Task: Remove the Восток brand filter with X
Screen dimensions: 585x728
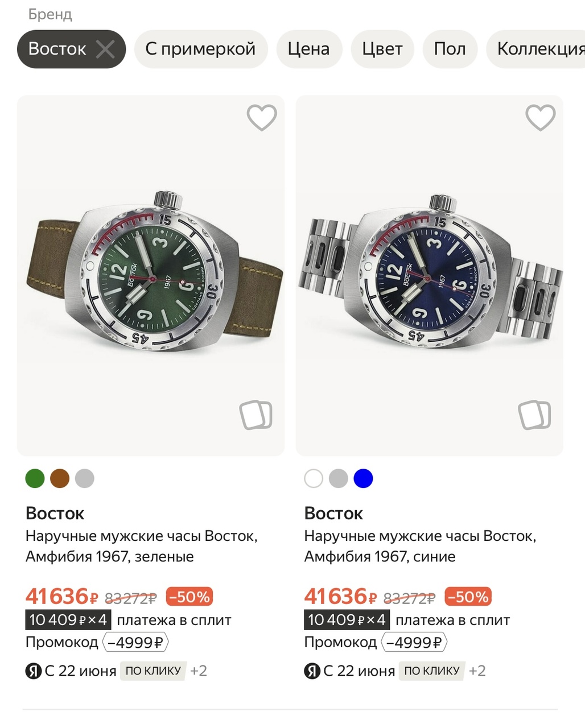Action: pyautogui.click(x=105, y=49)
